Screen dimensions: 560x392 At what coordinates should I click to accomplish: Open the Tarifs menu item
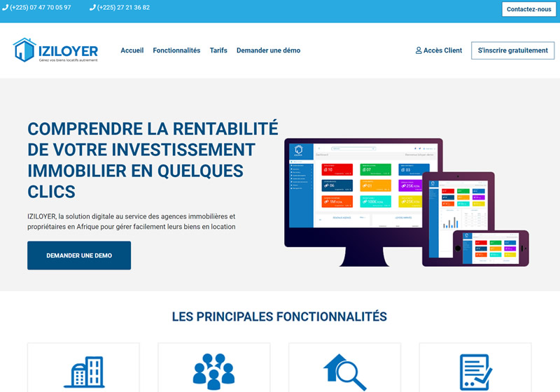(x=218, y=50)
